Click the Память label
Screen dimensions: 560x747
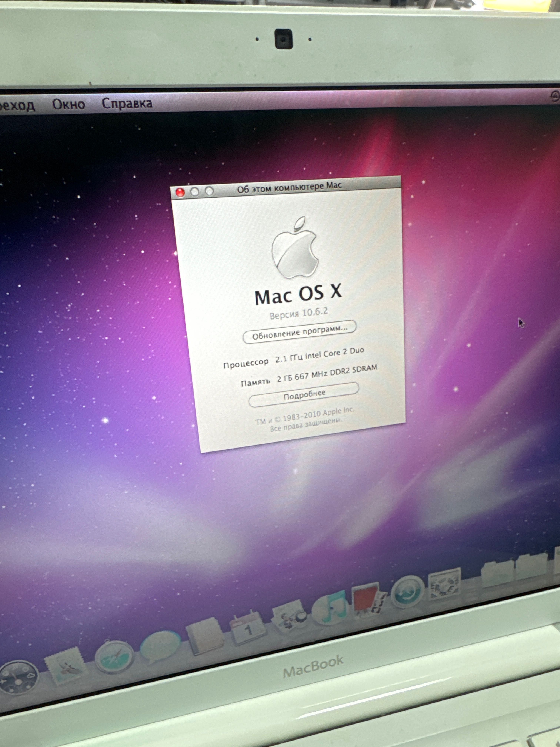tap(256, 382)
